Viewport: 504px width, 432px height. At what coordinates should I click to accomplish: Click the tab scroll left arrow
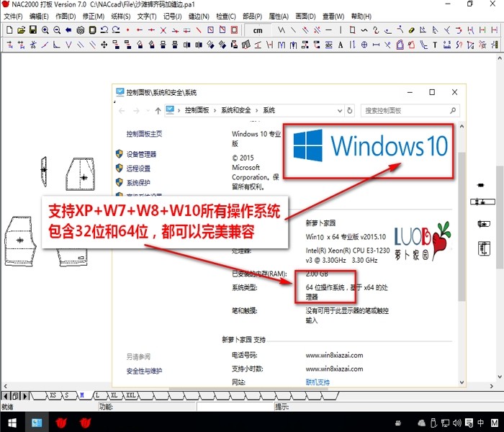click(6, 396)
